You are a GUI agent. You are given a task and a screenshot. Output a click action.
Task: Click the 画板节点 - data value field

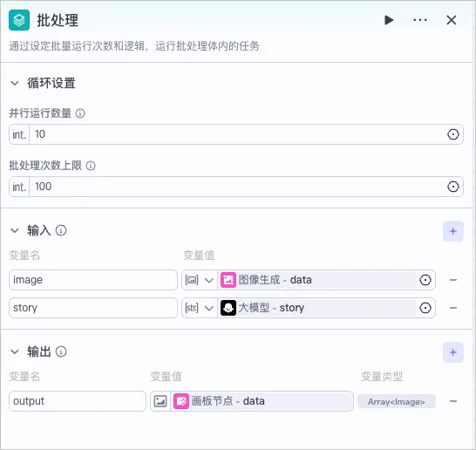[262, 401]
